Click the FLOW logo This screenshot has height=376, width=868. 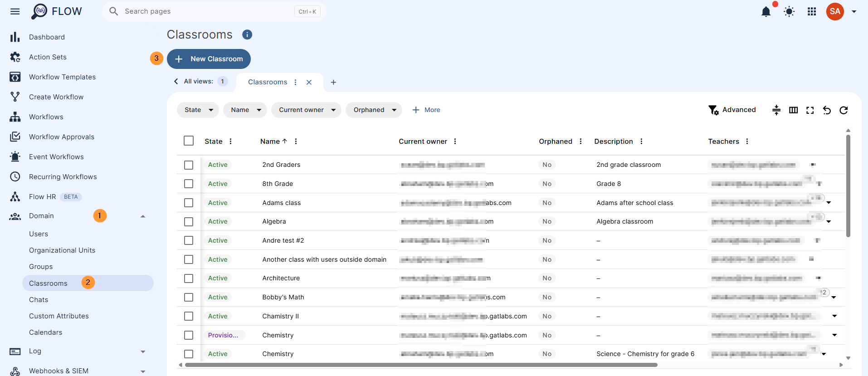click(x=57, y=11)
